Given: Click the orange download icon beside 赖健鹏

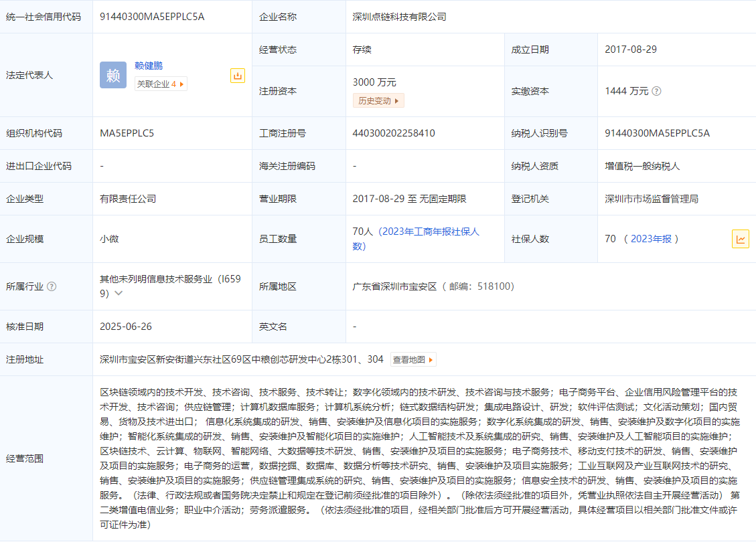Looking at the screenshot, I should click(238, 76).
